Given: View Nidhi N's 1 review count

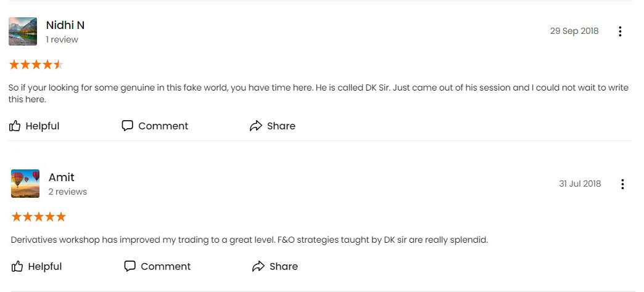Looking at the screenshot, I should click(62, 40).
